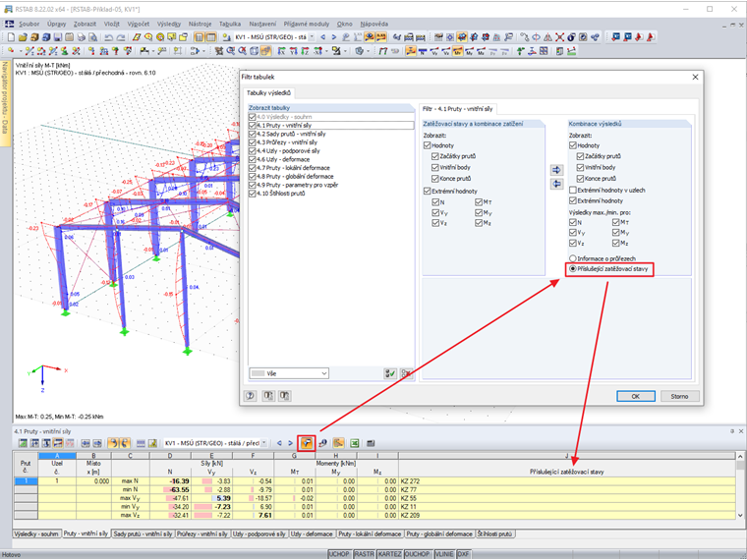Viewport: 747px width, 560px height.
Task: Toggle 'Vnitřní body' under load cases
Action: coord(432,167)
